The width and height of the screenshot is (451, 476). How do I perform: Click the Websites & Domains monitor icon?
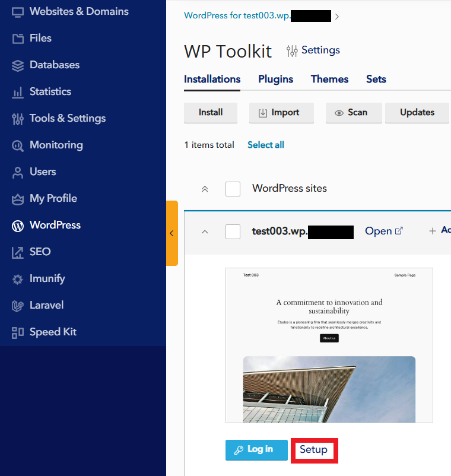(18, 12)
